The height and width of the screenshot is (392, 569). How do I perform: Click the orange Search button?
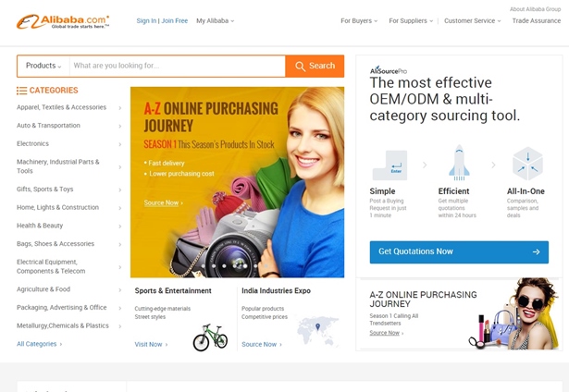pos(315,66)
